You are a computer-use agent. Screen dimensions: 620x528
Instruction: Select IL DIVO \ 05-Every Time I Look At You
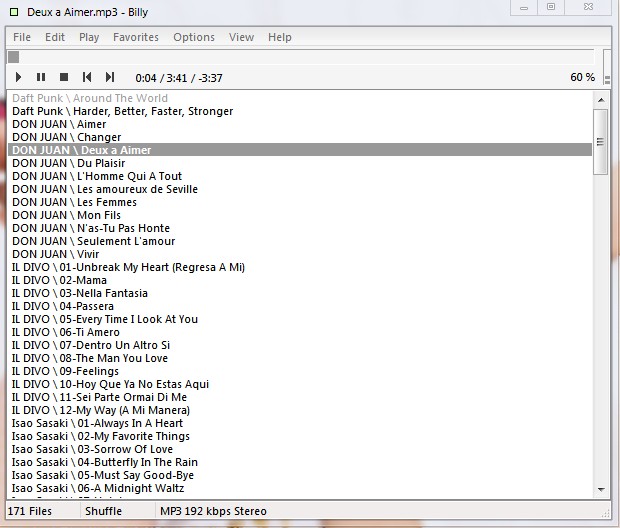click(300, 319)
